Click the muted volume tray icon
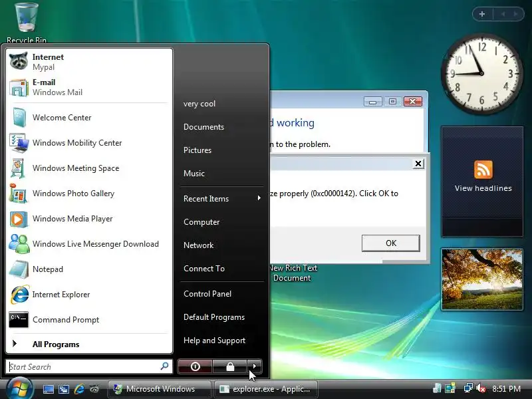 pos(480,388)
